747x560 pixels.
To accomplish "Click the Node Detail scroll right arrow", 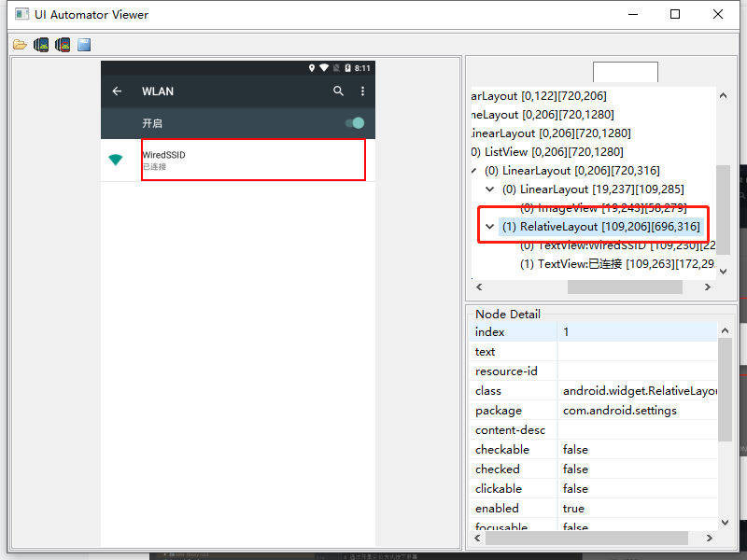I will (710, 538).
